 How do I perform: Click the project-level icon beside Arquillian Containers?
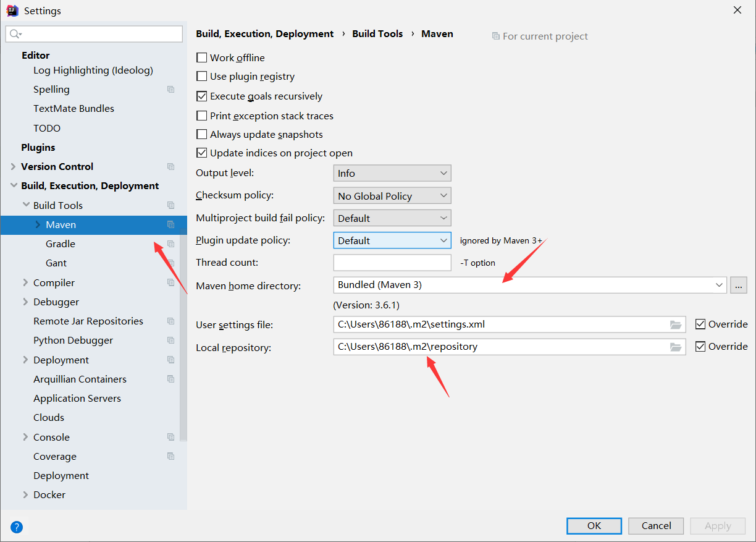171,379
